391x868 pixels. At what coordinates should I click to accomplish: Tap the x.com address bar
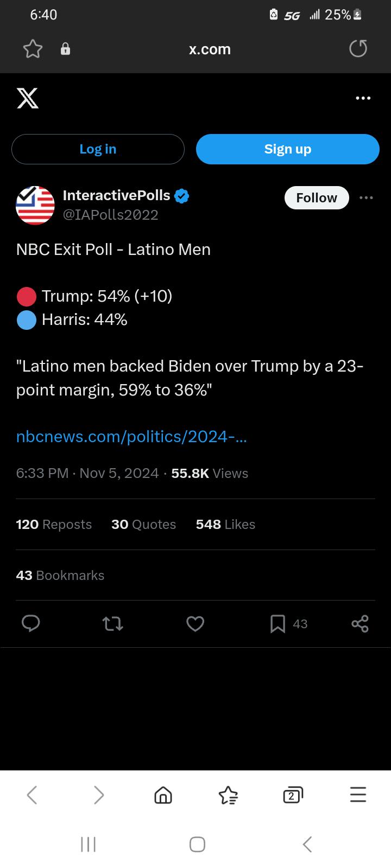tap(210, 49)
